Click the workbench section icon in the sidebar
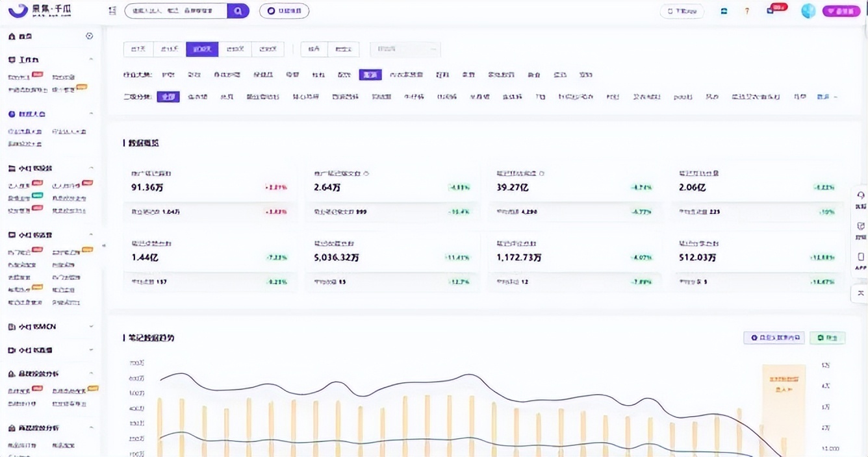Screen dimensions: 868x457 click(x=12, y=60)
